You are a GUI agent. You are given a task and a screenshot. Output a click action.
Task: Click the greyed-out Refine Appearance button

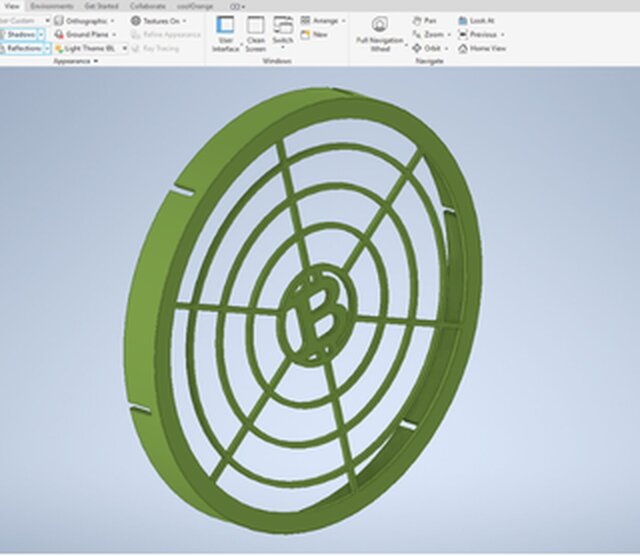pyautogui.click(x=166, y=35)
